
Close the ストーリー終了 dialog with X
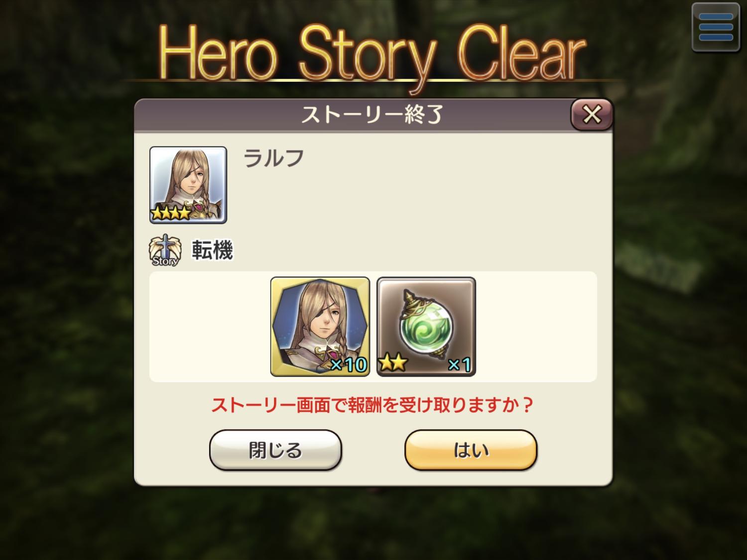pyautogui.click(x=592, y=115)
